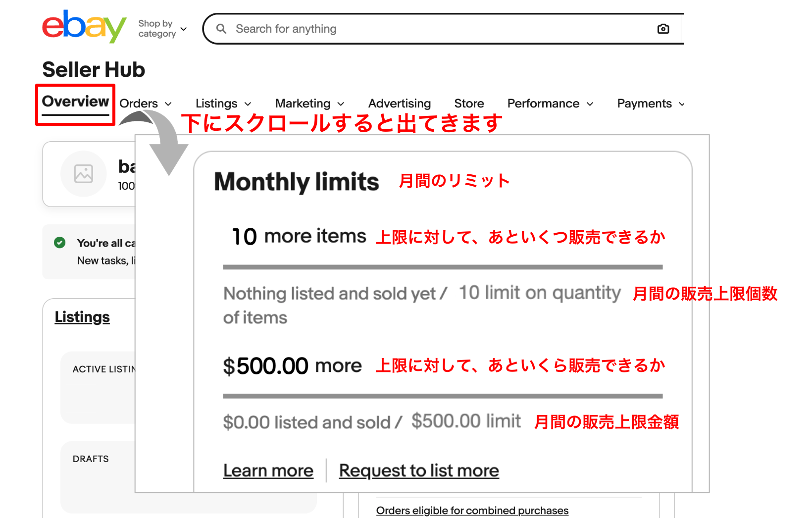The height and width of the screenshot is (518, 812).
Task: Switch to the Store tab
Action: point(469,104)
